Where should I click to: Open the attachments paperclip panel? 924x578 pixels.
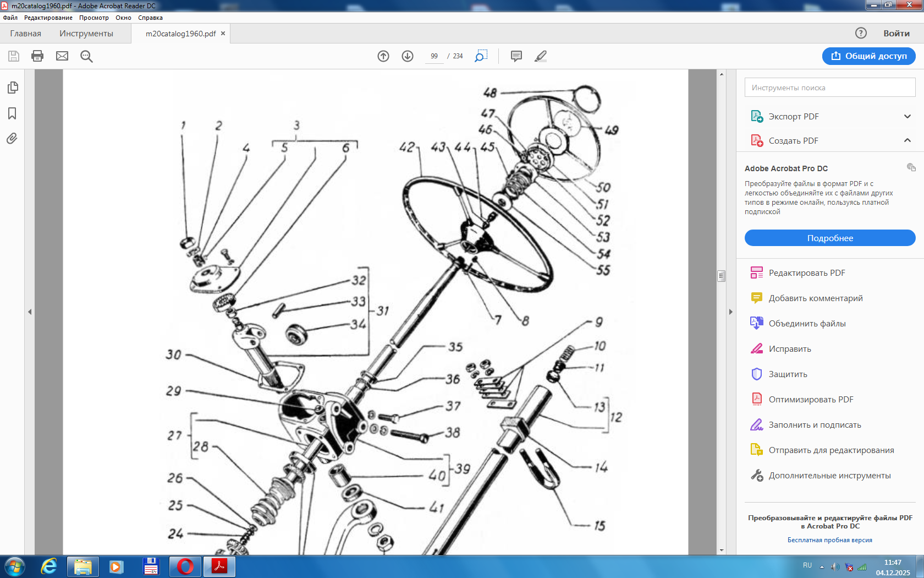[x=12, y=139]
